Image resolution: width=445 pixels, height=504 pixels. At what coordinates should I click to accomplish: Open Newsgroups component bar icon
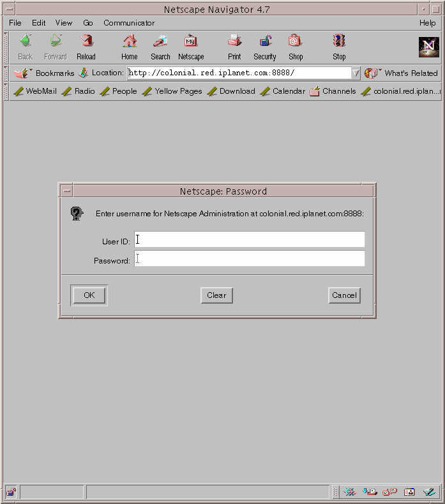(x=389, y=492)
